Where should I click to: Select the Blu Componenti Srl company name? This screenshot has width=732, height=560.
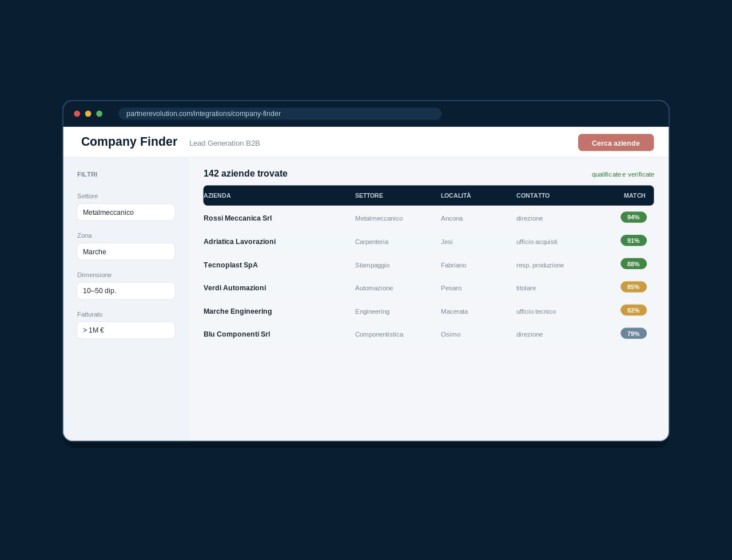pyautogui.click(x=237, y=334)
